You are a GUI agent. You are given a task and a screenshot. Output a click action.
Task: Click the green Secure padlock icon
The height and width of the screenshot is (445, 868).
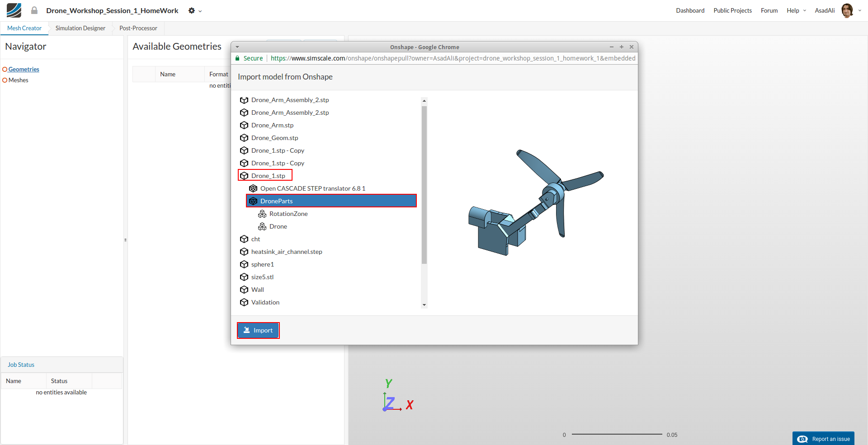pos(237,58)
